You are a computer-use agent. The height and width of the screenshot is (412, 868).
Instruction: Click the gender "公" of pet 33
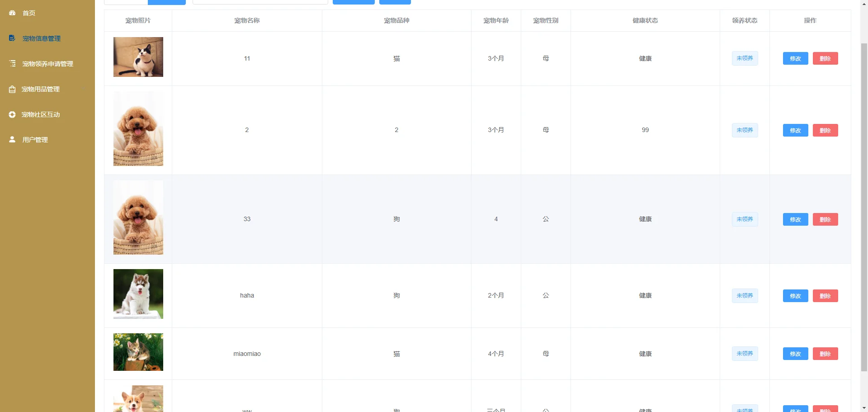[546, 219]
